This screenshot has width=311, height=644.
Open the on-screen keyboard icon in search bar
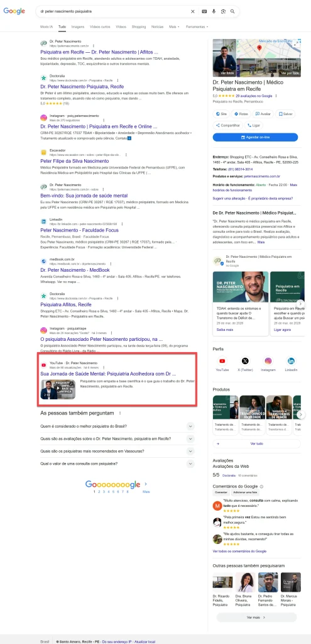(204, 11)
